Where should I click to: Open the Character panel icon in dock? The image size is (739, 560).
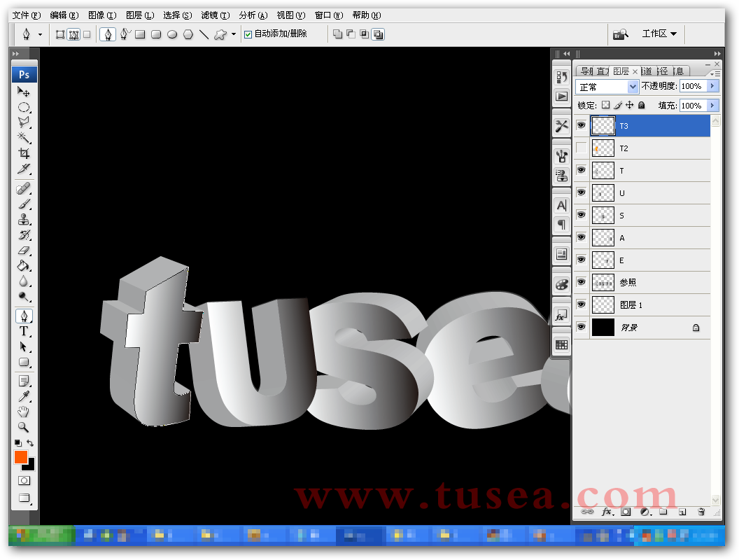561,206
